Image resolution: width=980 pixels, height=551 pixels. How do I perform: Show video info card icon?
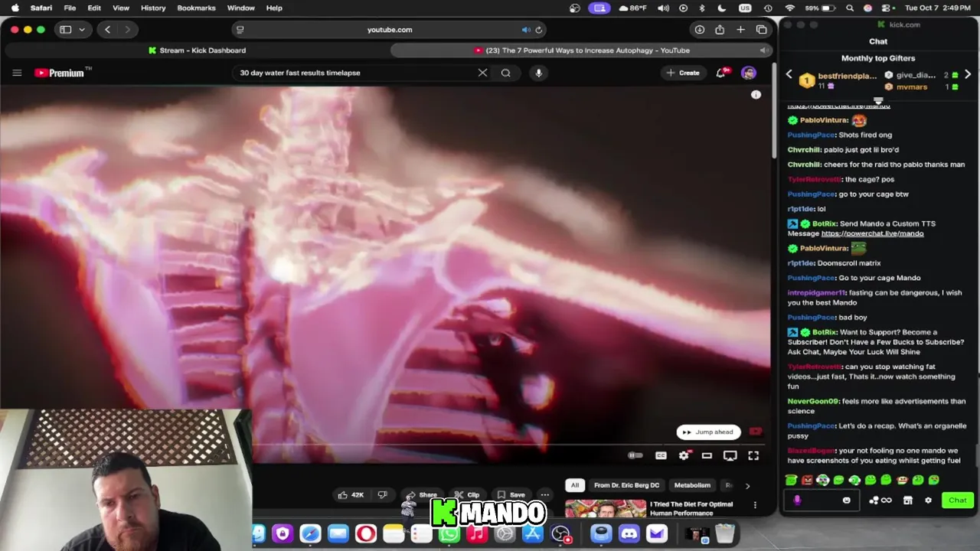[756, 94]
